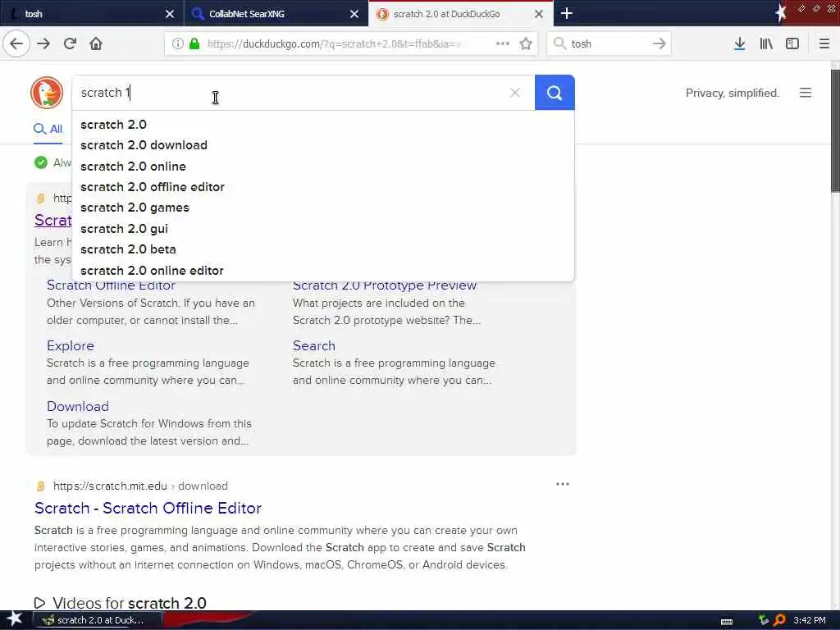Click the taskbar clock showing 3:42 PM
This screenshot has height=630, width=840.
(x=809, y=620)
